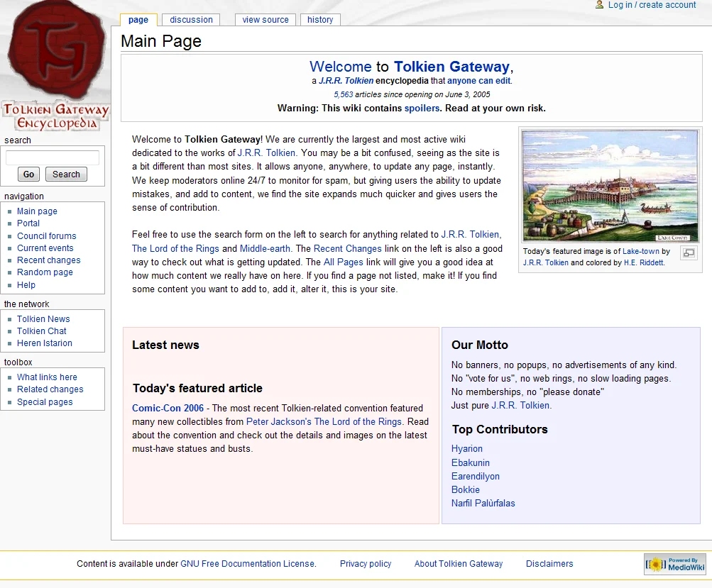The image size is (712, 588).
Task: Open the All Pages link
Action: [x=344, y=262]
